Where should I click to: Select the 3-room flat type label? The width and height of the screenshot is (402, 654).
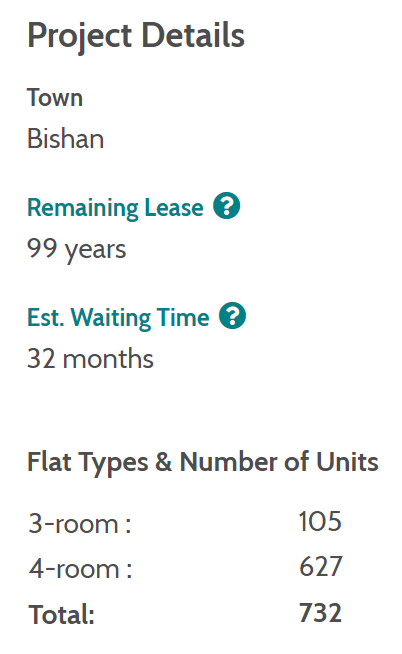click(80, 523)
